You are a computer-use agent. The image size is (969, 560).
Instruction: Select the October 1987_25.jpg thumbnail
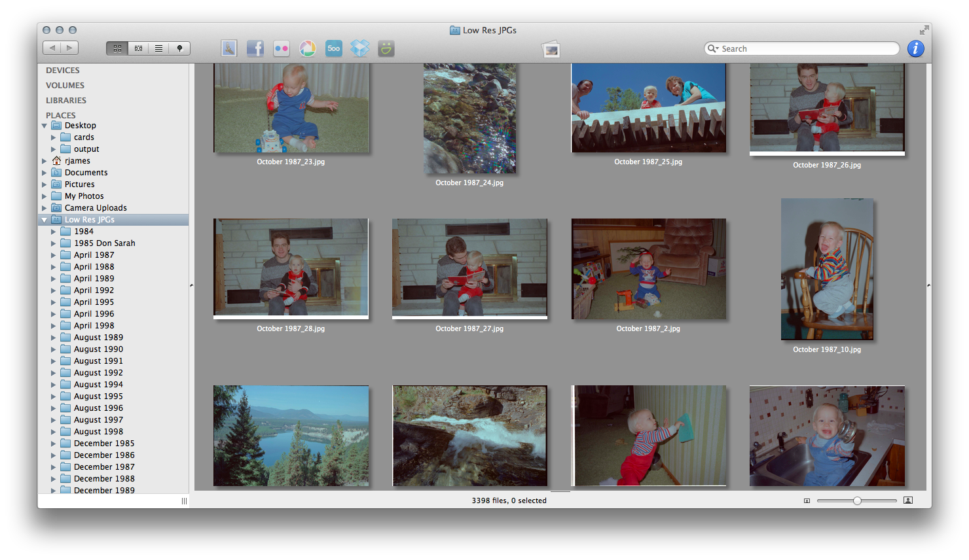click(x=648, y=108)
